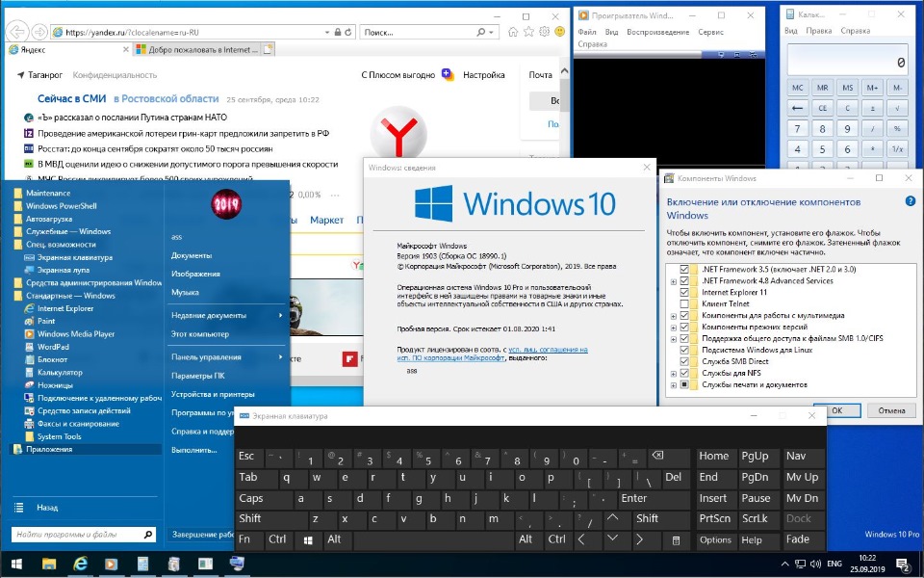Screen dimensions: 924x578
Task: Click the Windows Media Player taskbar icon
Action: pos(112,565)
